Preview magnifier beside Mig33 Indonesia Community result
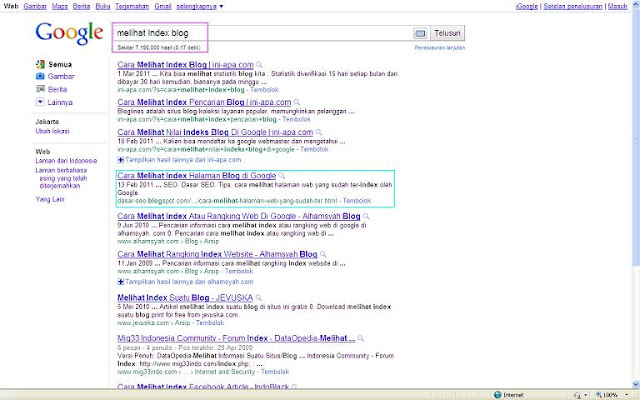The image size is (640, 400). point(360,338)
